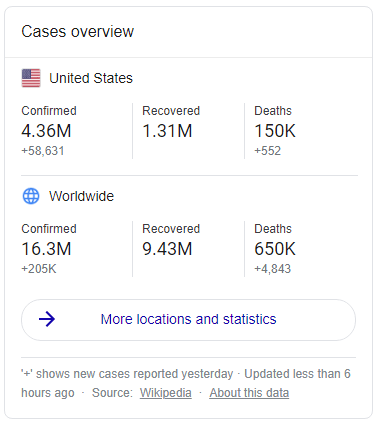Open the About this data link
This screenshot has width=378, height=423.
pos(249,393)
